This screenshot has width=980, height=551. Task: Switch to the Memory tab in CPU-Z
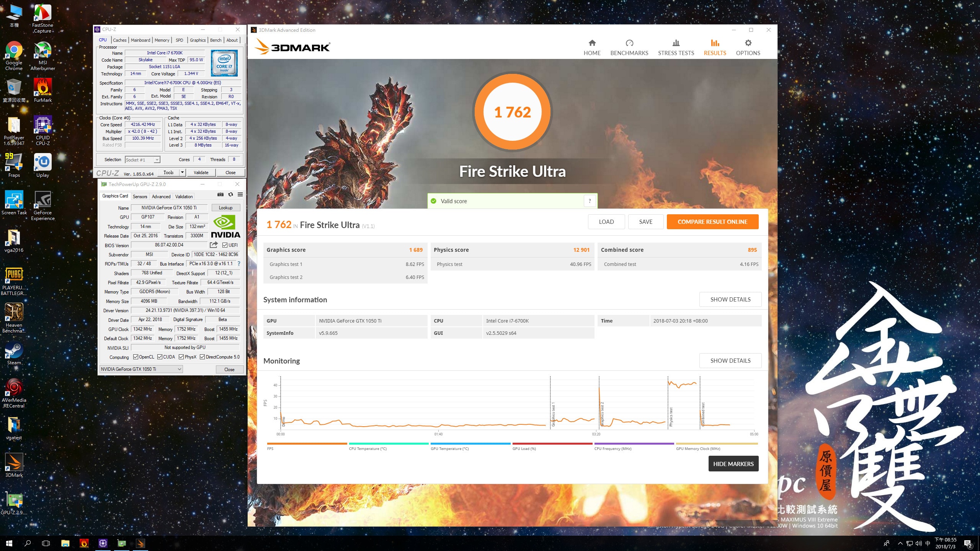pos(162,40)
